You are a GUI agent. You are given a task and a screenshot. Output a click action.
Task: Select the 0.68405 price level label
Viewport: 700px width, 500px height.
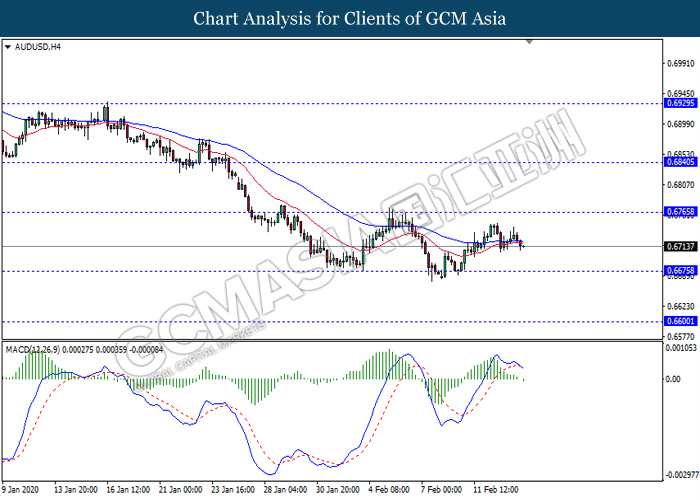pyautogui.click(x=680, y=162)
